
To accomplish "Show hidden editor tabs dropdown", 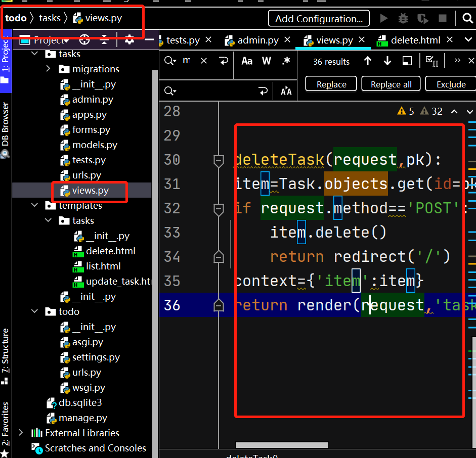I will (468, 39).
